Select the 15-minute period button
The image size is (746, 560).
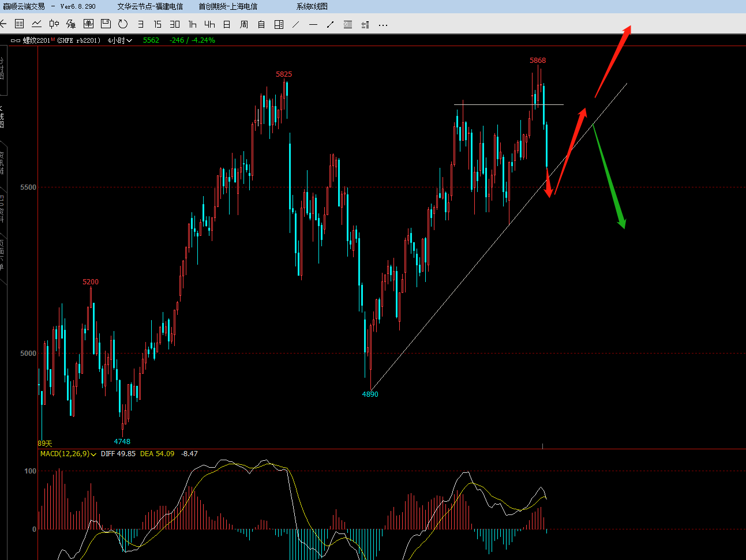click(158, 24)
